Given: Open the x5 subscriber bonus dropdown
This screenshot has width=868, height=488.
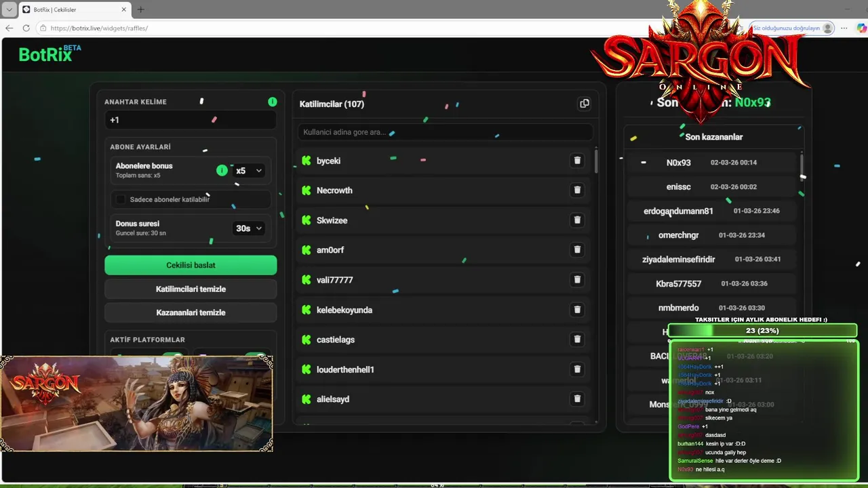Looking at the screenshot, I should click(248, 171).
